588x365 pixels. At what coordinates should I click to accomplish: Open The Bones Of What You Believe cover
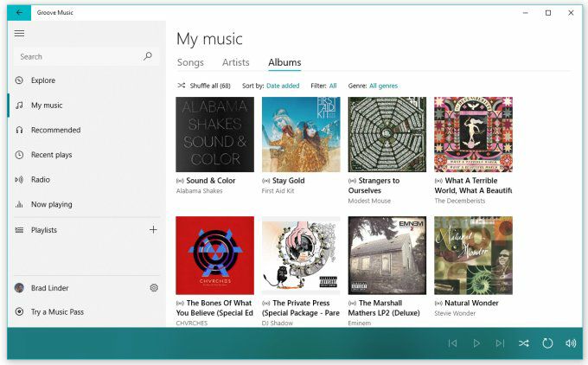[x=214, y=255]
